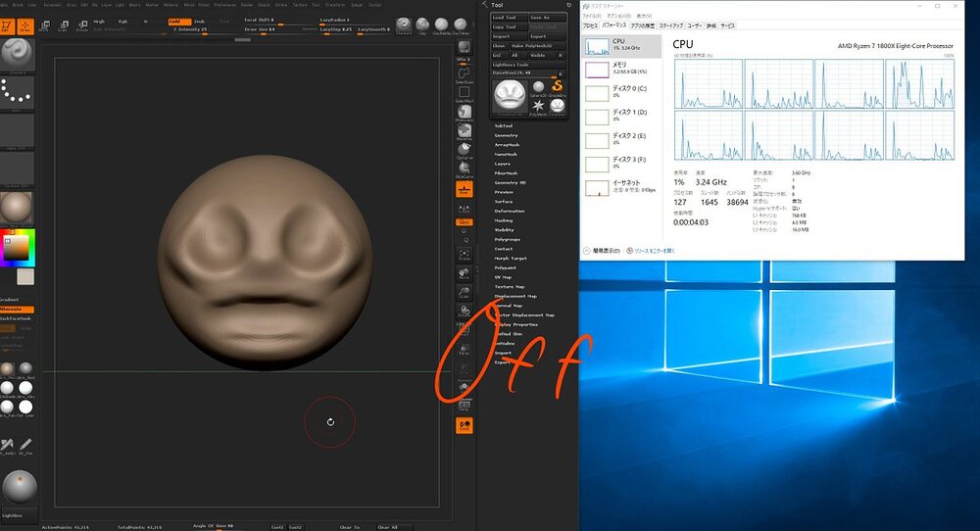Expand the ArrayMesh sub-palette
Screen dimensions: 980x531
point(507,144)
